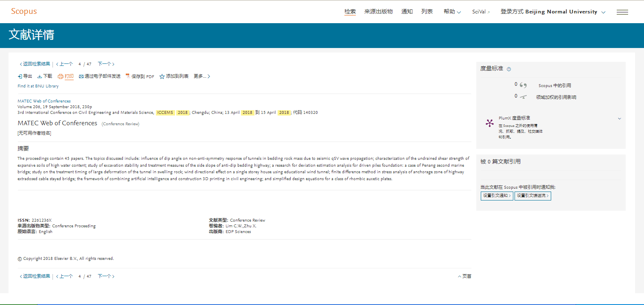
Task: Go to next document via bottom 下一个
Action: (106, 277)
